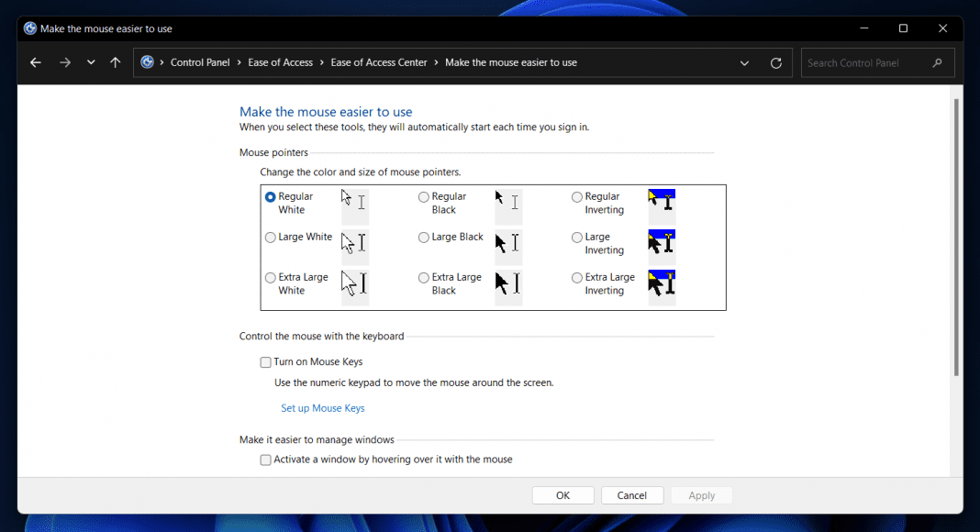
Task: Open the address bar dropdown chevron
Action: coord(744,62)
